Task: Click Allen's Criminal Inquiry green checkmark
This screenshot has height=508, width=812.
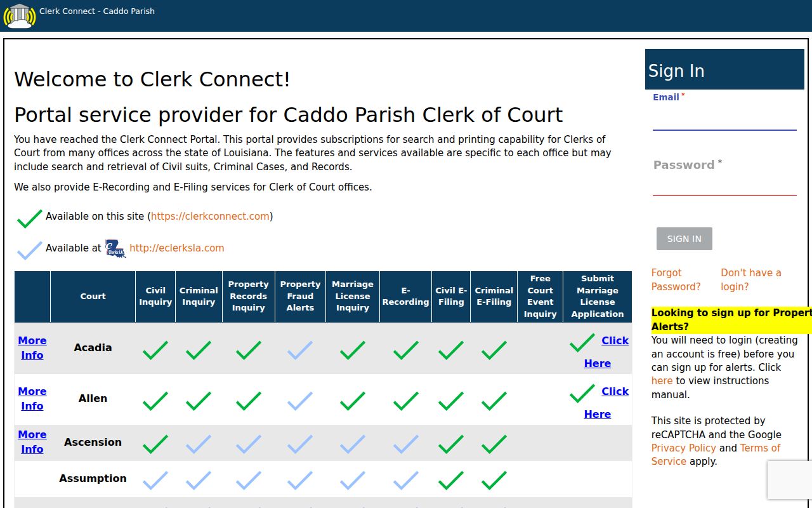Action: pos(199,401)
